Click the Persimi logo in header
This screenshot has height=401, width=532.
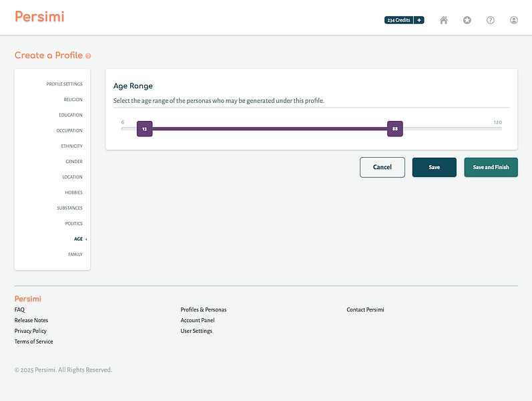39,17
